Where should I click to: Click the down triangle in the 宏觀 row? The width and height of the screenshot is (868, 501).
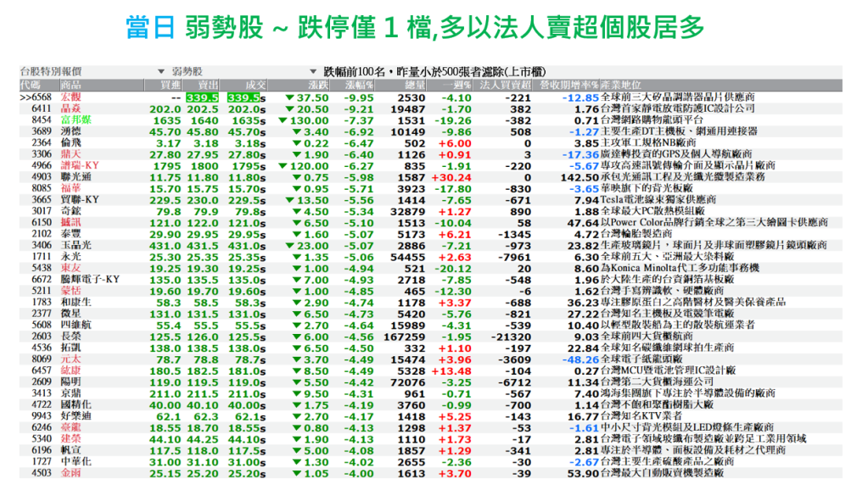(289, 97)
